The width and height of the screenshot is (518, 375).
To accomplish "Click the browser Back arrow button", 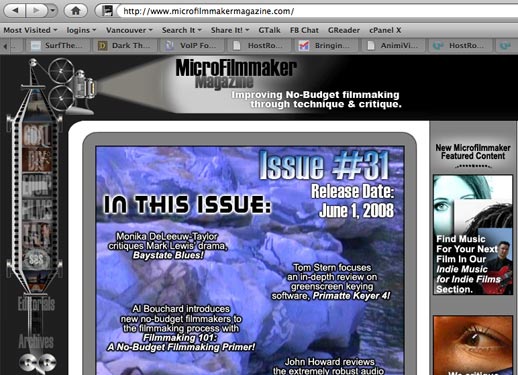I will click(x=15, y=11).
